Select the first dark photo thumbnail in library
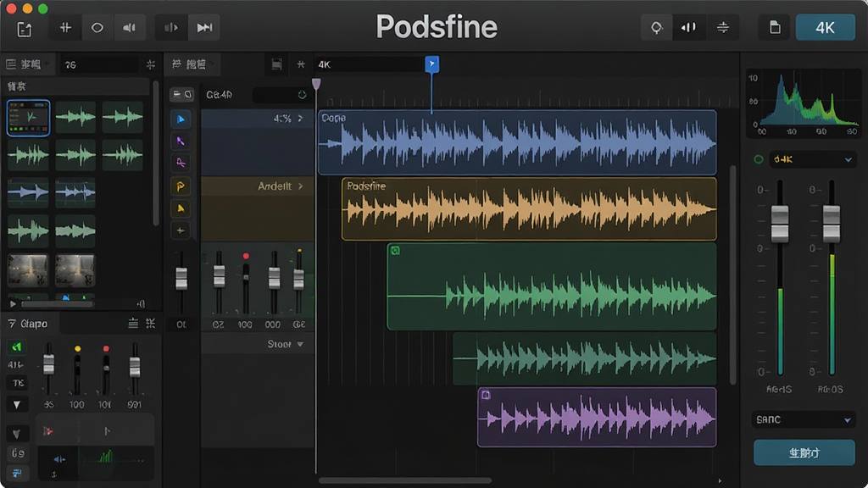This screenshot has width=868, height=488. click(28, 270)
